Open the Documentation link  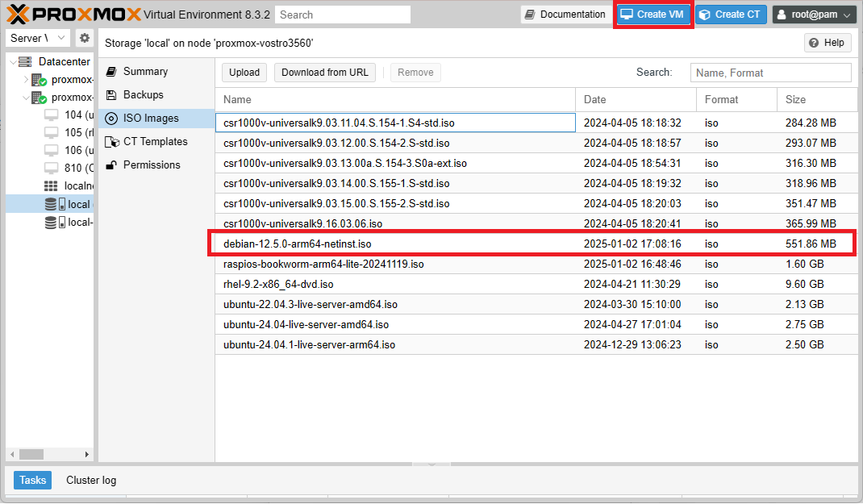565,15
